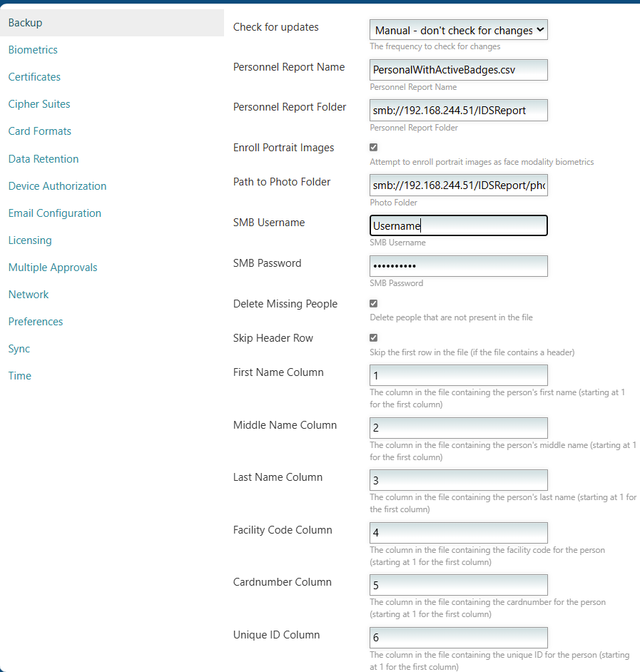Open Email Configuration section
Screen dimensions: 640x672
tap(55, 213)
